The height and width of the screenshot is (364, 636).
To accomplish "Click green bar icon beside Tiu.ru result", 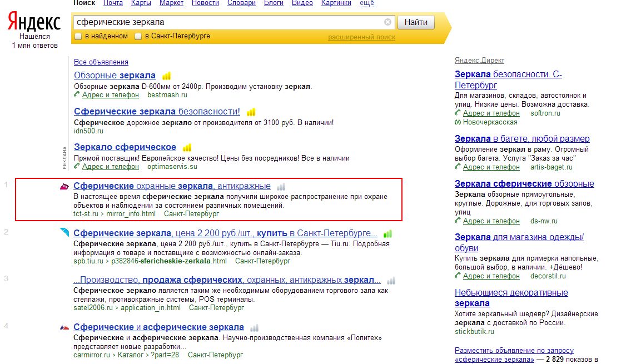I will pos(387,233).
